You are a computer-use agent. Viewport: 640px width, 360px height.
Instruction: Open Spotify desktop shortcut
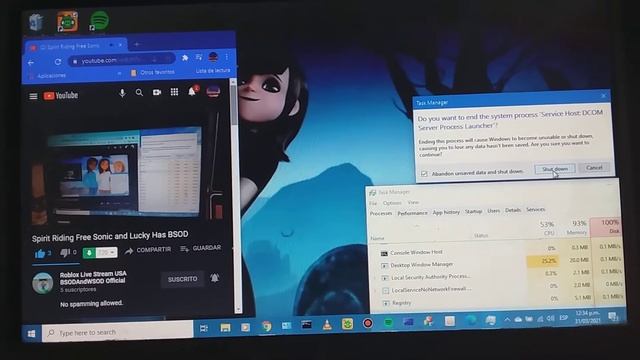pos(98,20)
